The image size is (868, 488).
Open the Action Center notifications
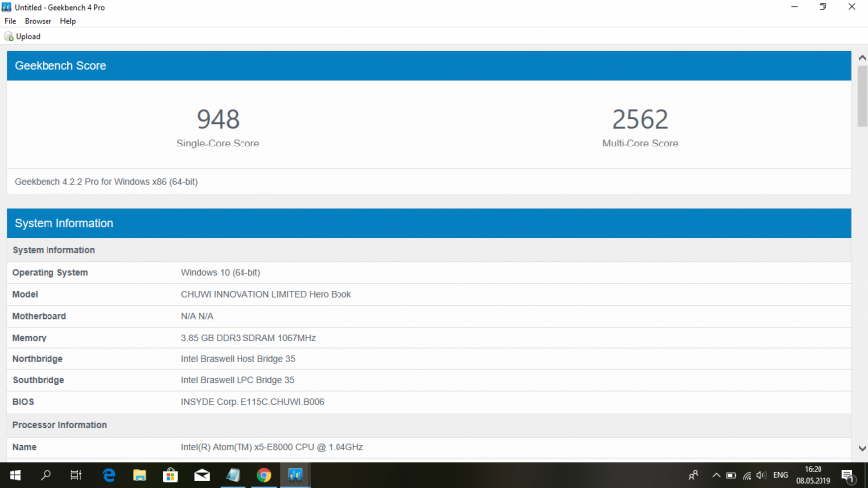point(848,475)
